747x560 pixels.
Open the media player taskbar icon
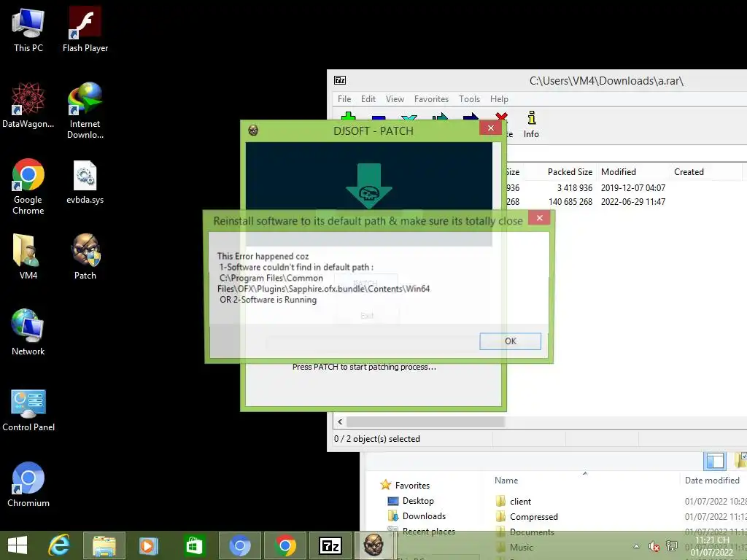pyautogui.click(x=149, y=545)
